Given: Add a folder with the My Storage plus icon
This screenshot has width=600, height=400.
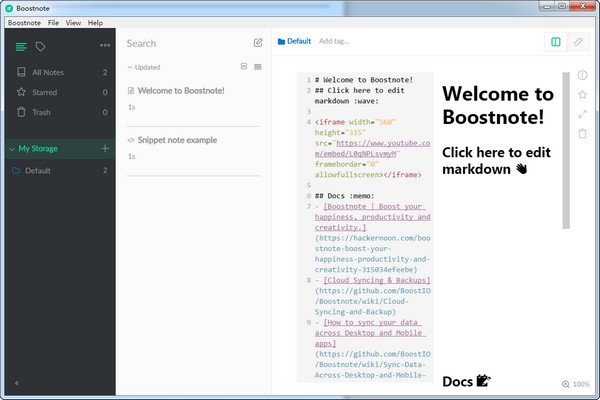Looking at the screenshot, I should [105, 149].
